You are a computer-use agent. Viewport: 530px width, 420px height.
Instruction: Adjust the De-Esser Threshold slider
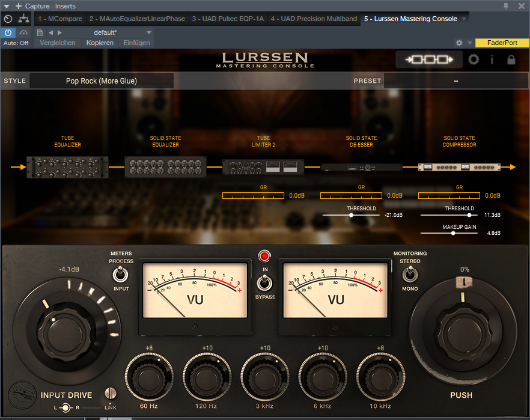point(351,215)
